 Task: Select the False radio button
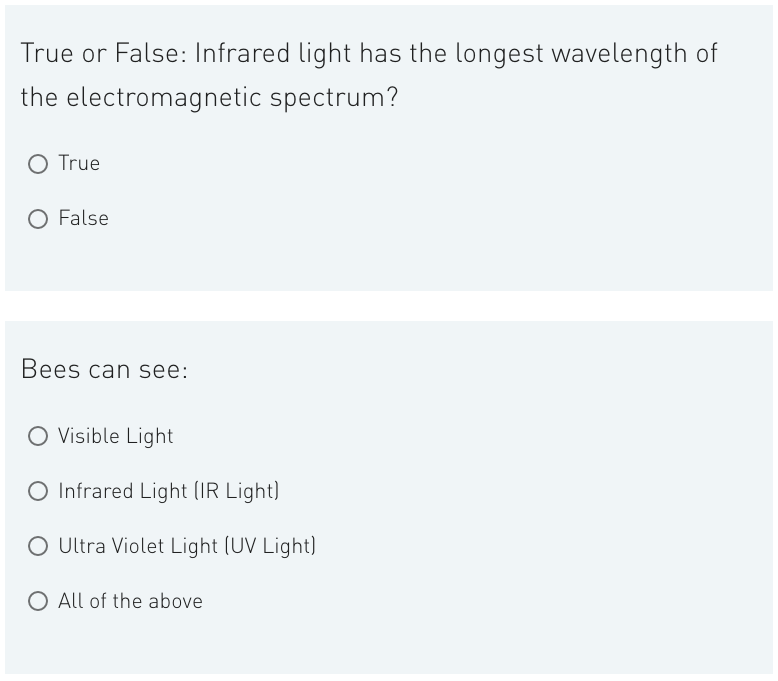point(38,219)
